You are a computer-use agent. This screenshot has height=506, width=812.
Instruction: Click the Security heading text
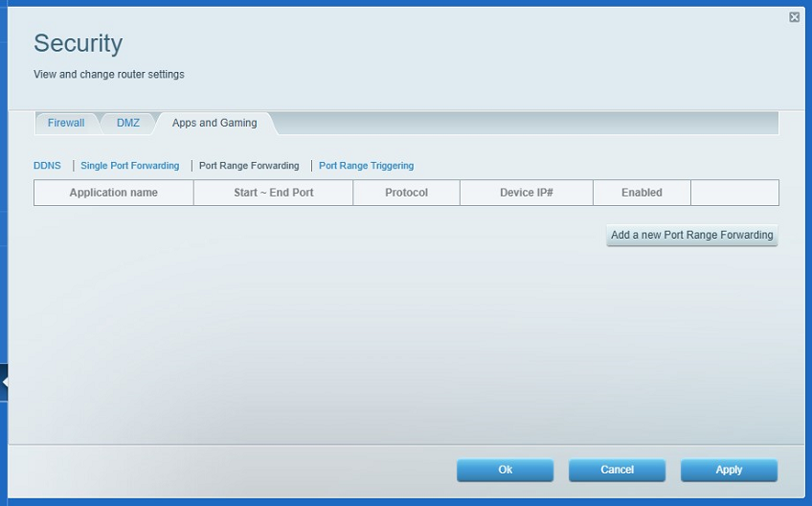[x=79, y=43]
